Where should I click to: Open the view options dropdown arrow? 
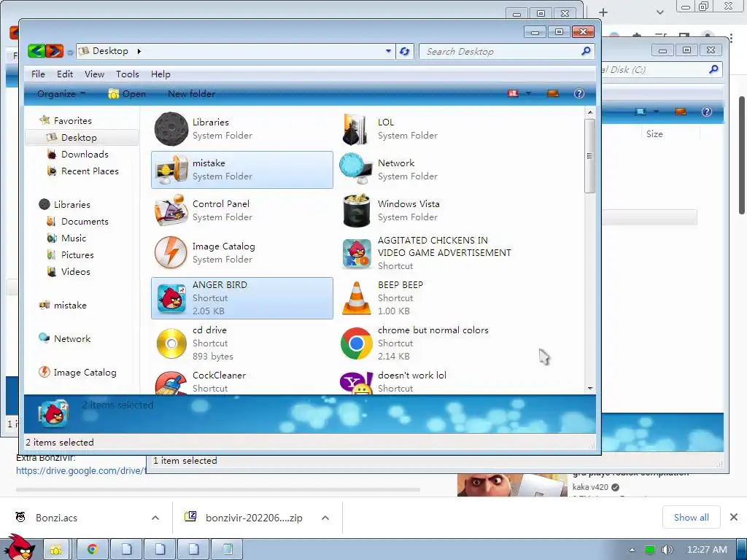click(x=528, y=93)
